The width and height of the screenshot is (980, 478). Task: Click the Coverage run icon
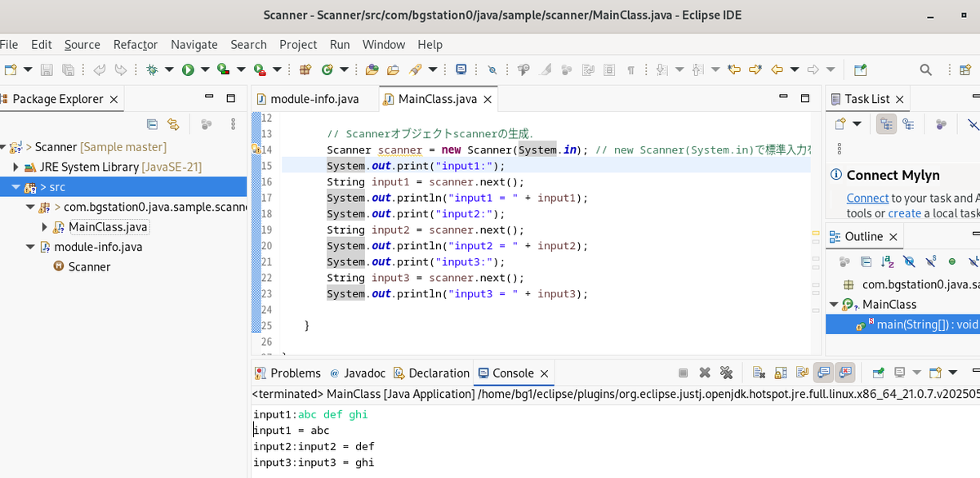222,70
